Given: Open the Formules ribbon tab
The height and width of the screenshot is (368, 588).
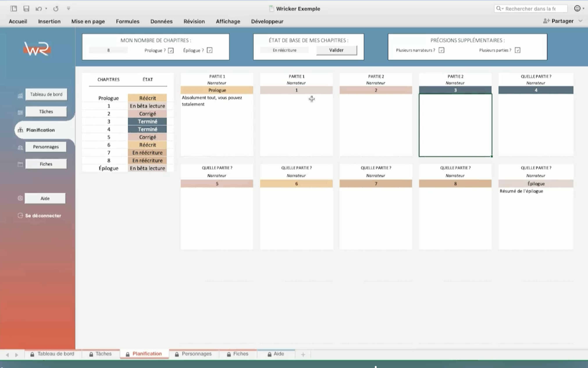Looking at the screenshot, I should point(127,21).
